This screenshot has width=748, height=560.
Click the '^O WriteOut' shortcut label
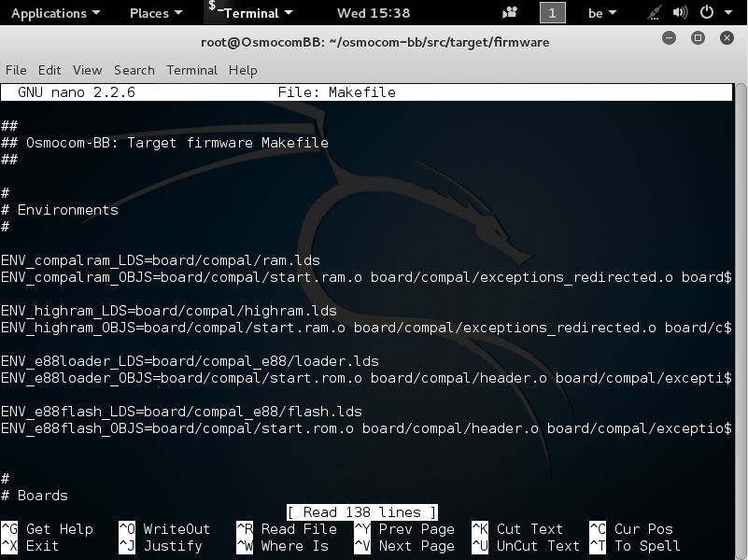point(164,529)
